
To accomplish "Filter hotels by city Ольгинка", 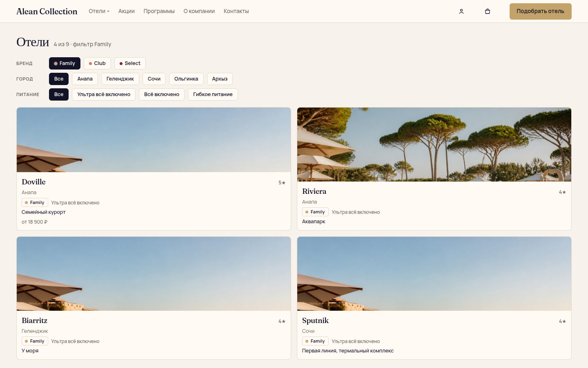I will point(186,79).
